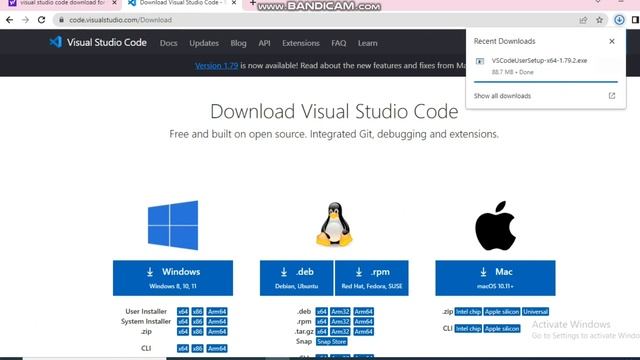Open the Learn menu item
Screen dimensions: 640x360
point(368,43)
